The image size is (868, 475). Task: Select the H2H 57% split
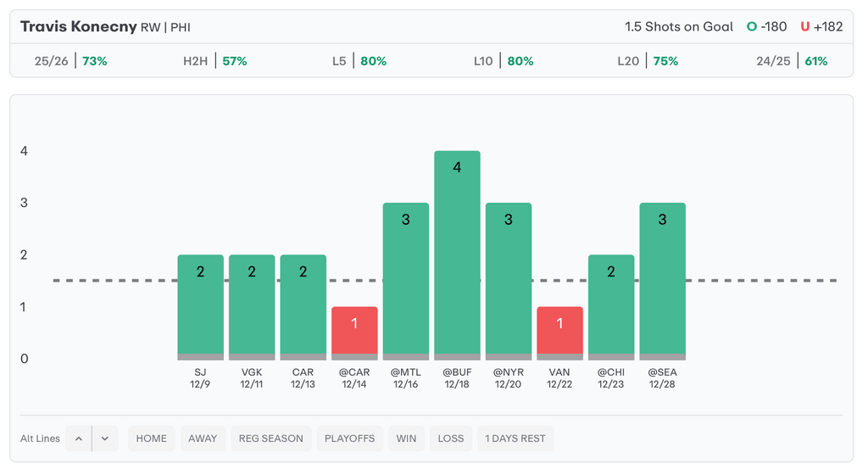215,61
